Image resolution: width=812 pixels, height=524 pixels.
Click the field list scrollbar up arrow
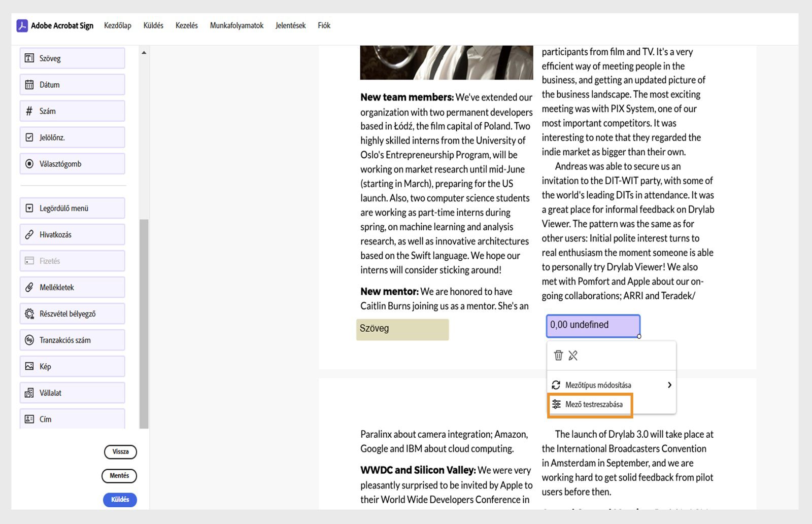click(x=144, y=53)
